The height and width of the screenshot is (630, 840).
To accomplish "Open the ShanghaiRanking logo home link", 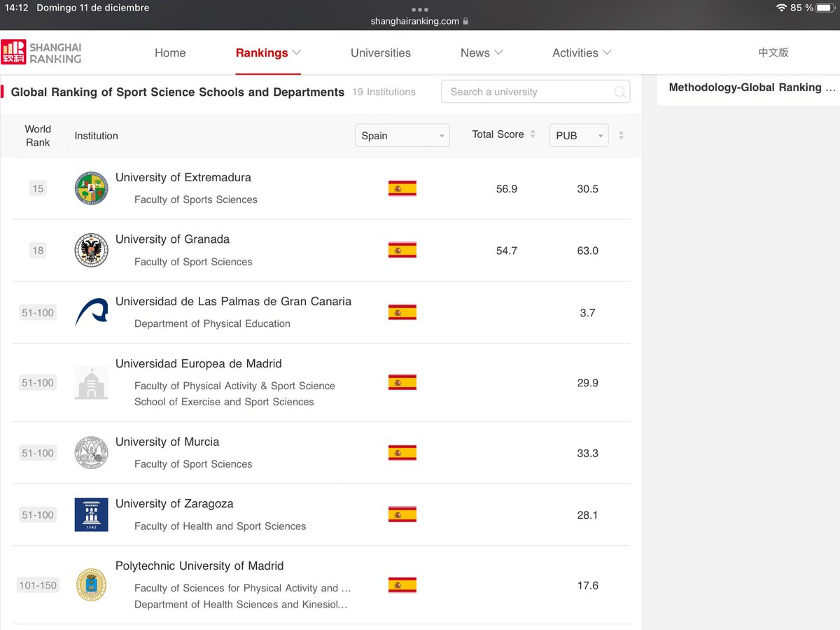I will 41,52.
